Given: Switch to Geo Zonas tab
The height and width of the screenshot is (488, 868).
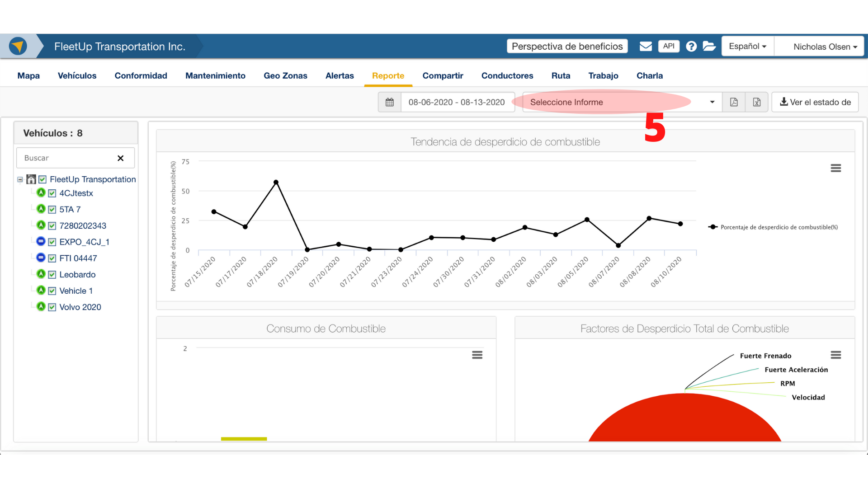Looking at the screenshot, I should tap(285, 76).
